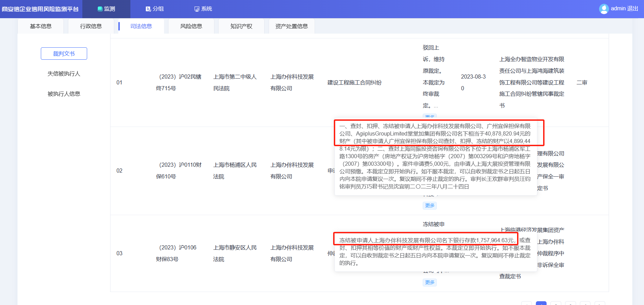Click the 冻结被申 text in row 03

(x=434, y=224)
